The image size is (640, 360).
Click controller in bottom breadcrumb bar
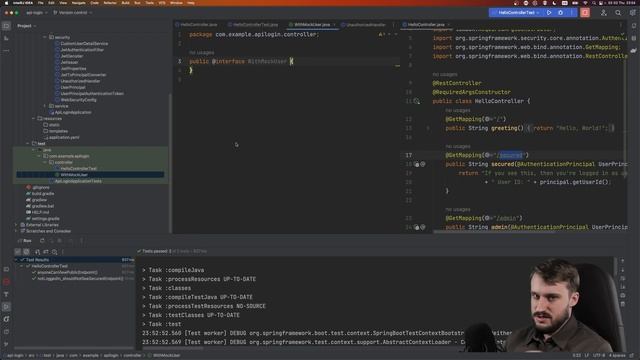tap(133, 356)
